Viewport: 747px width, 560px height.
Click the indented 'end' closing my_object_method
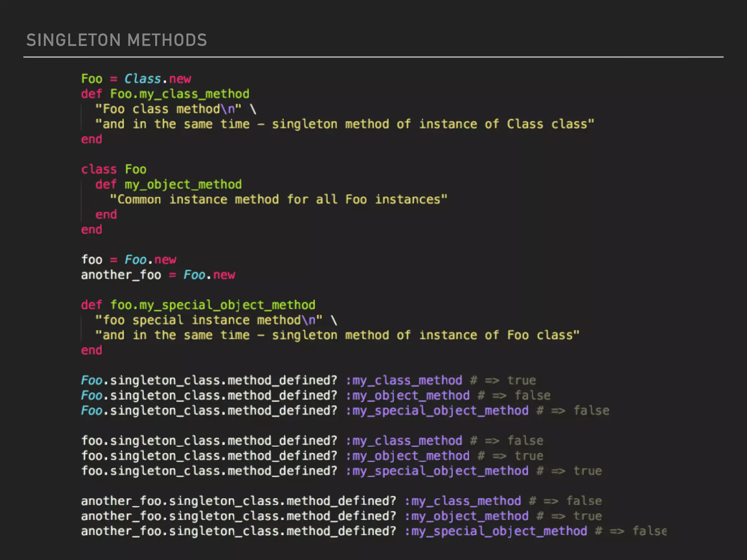106,215
